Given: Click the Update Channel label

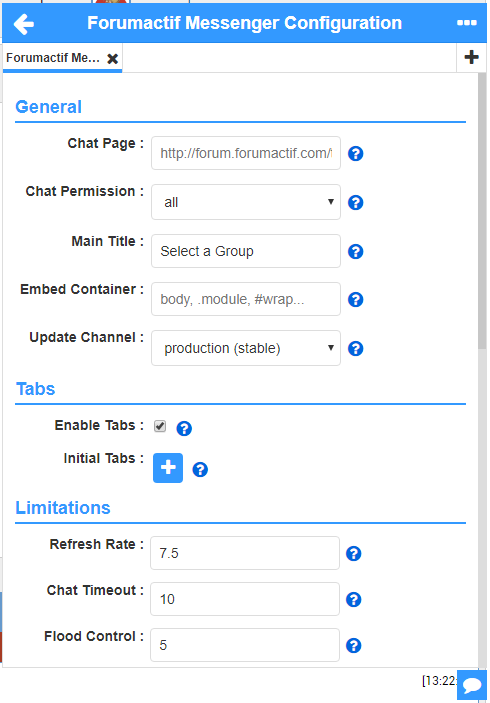Looking at the screenshot, I should 87,337.
